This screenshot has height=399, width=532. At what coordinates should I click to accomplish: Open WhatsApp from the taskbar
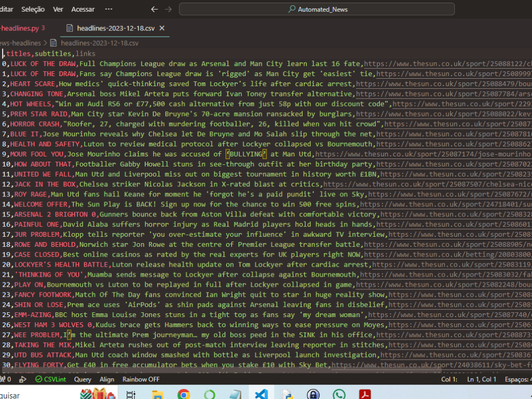[x=339, y=395]
